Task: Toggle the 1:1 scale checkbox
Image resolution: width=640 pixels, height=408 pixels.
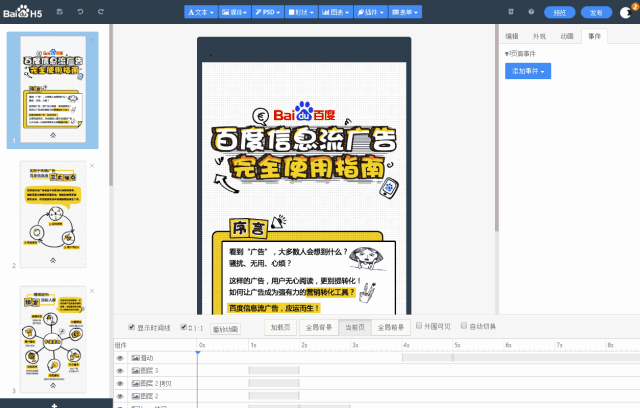Action: point(184,327)
